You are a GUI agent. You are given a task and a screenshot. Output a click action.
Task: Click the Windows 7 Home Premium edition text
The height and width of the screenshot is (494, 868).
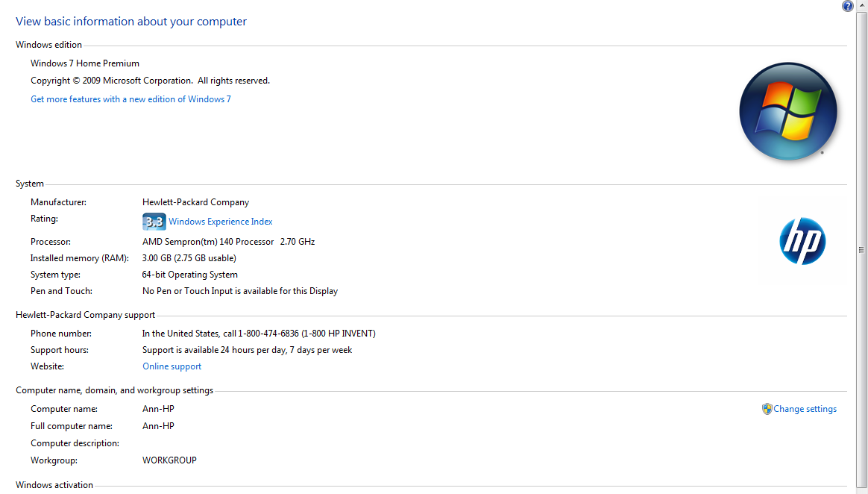pos(85,63)
